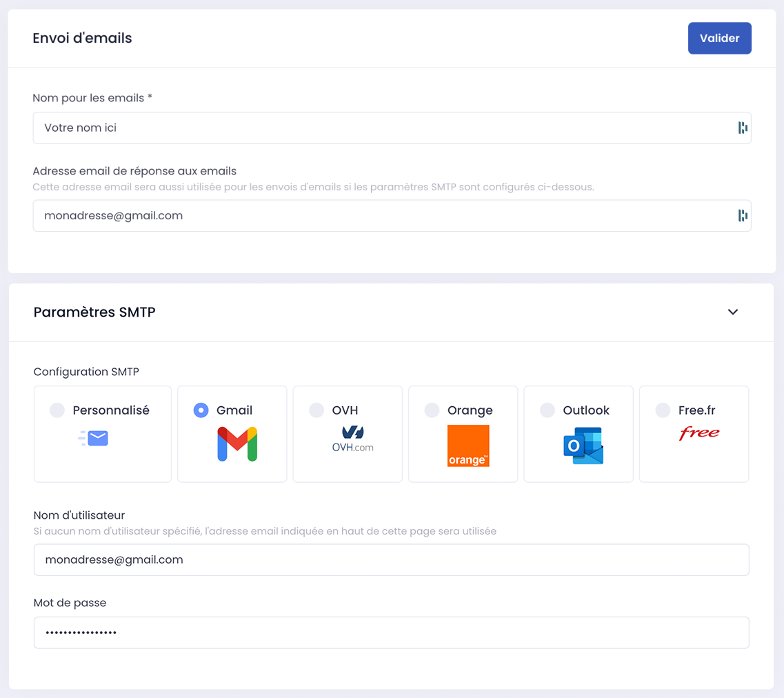Viewport: 784px width, 698px height.
Task: Click the Outlook logo icon
Action: [x=583, y=446]
